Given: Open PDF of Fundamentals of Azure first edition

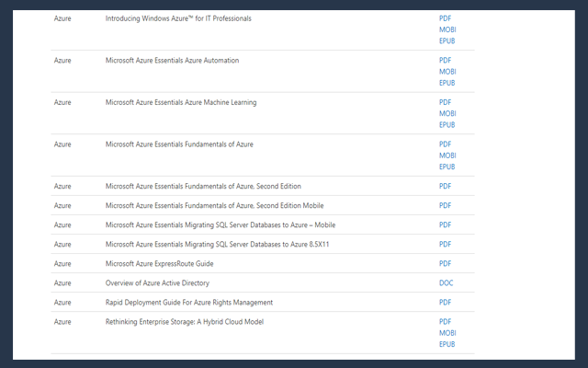Looking at the screenshot, I should pyautogui.click(x=445, y=144).
